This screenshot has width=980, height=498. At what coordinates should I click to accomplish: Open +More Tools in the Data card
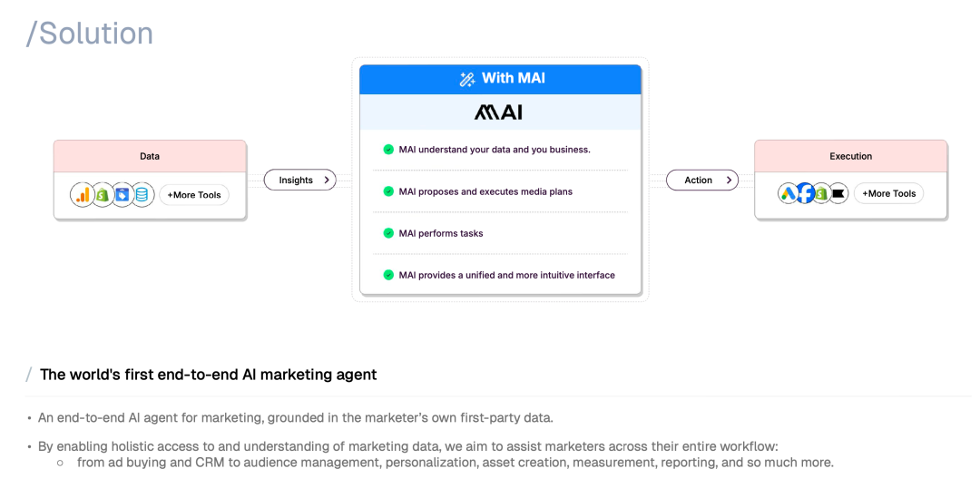[x=194, y=195]
